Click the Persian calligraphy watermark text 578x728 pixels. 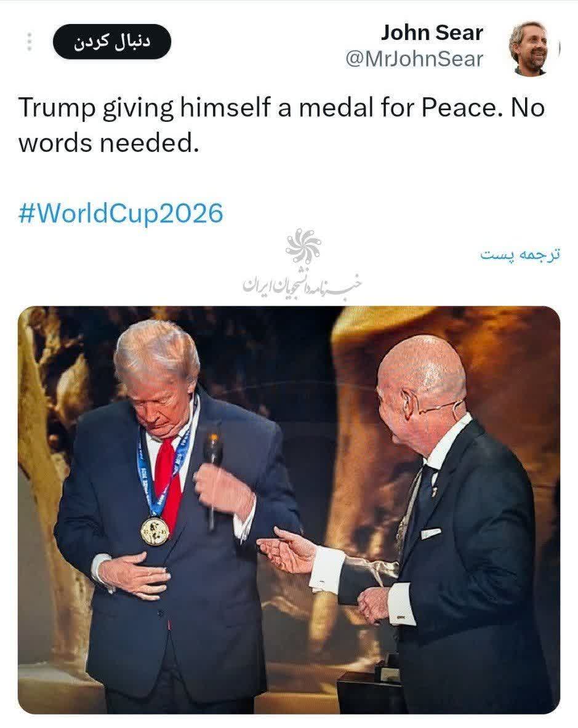click(x=302, y=283)
